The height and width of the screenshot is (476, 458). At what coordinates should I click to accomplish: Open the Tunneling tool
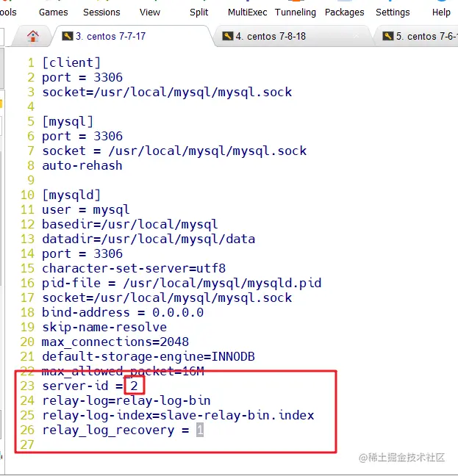click(x=296, y=12)
